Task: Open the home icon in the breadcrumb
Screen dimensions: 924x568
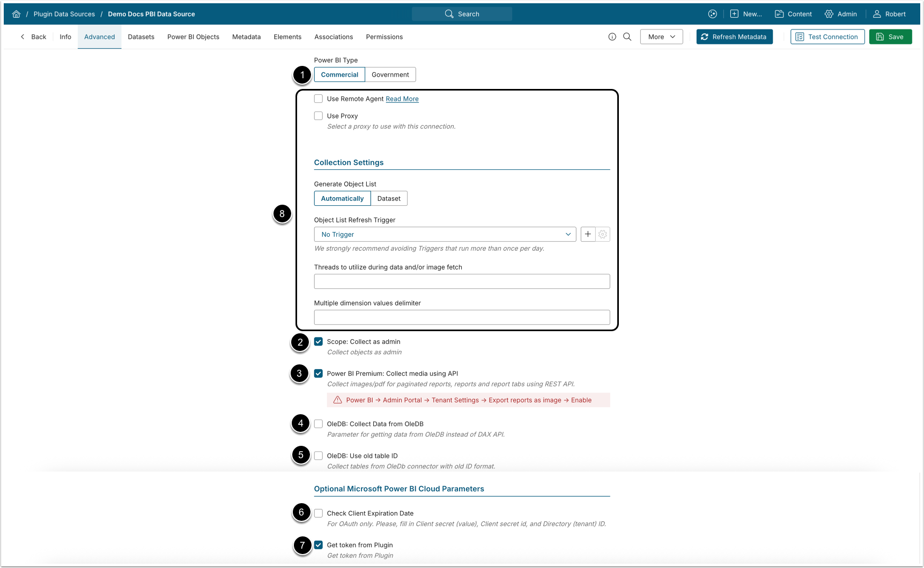Action: 16,13
